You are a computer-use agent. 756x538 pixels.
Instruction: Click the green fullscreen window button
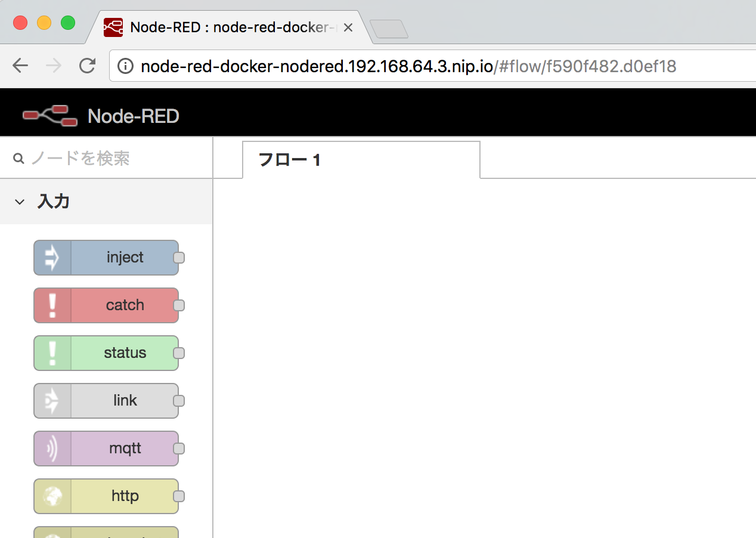point(68,23)
